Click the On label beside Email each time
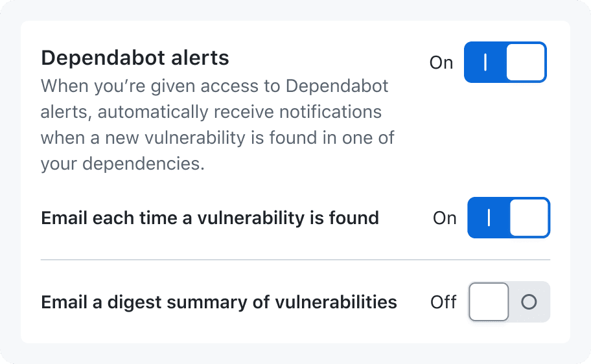 pos(445,218)
